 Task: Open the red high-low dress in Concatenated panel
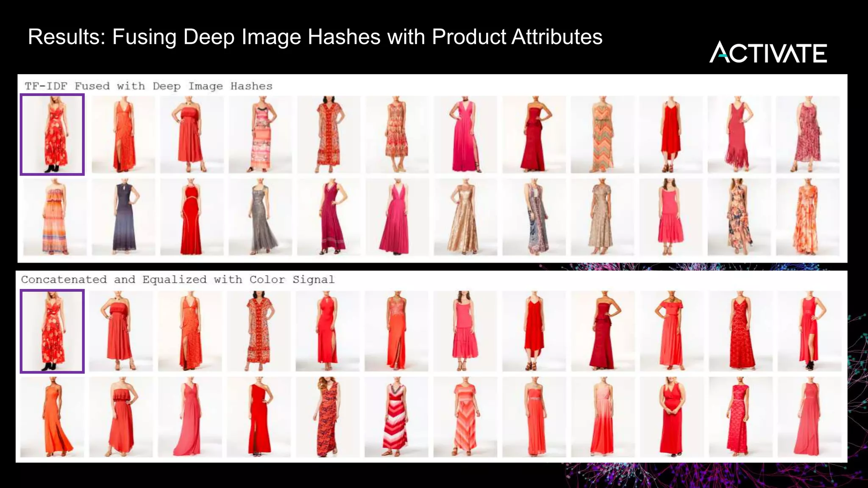[x=534, y=331]
